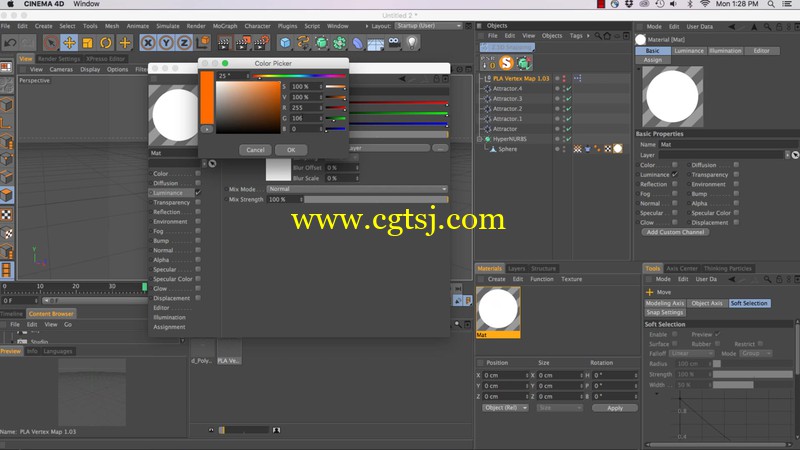
Task: Toggle HyperNURBS enable checkmark
Action: (x=568, y=139)
